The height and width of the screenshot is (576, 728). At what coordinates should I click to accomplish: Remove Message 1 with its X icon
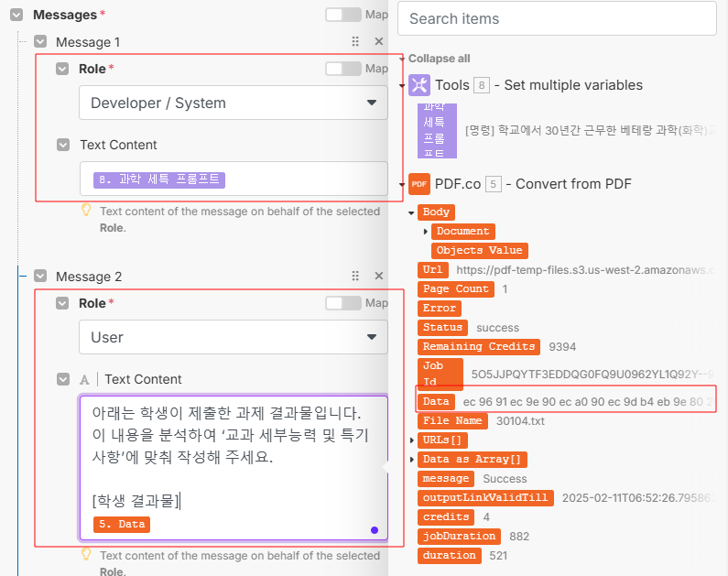[x=379, y=42]
